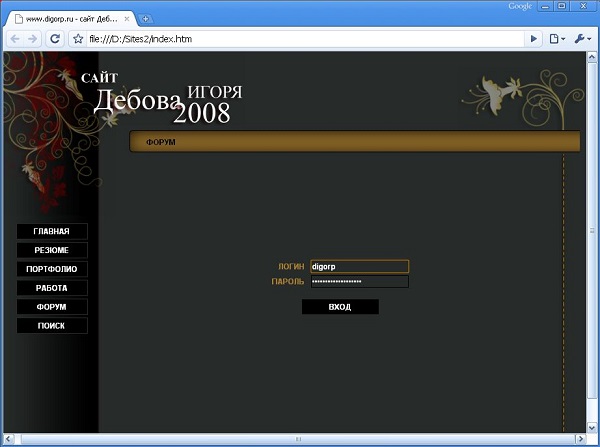Navigate to the ПОИСК page
This screenshot has height=447, width=600.
pos(51,326)
